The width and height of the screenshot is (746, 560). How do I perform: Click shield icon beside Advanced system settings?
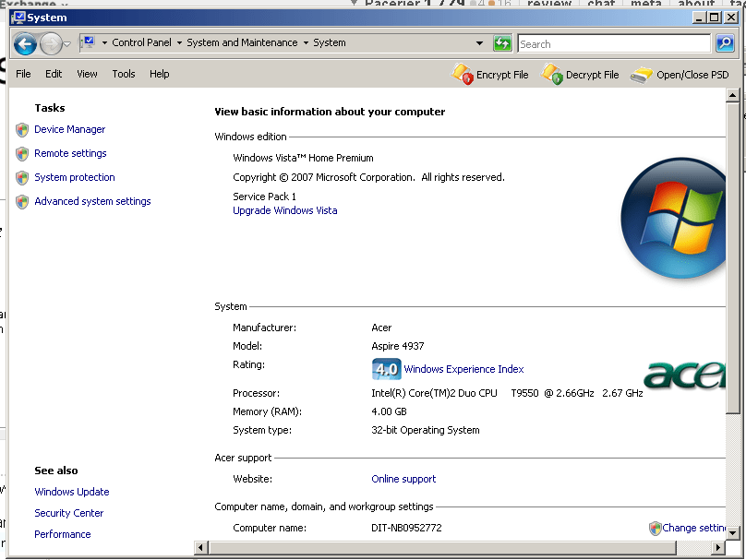tap(22, 202)
